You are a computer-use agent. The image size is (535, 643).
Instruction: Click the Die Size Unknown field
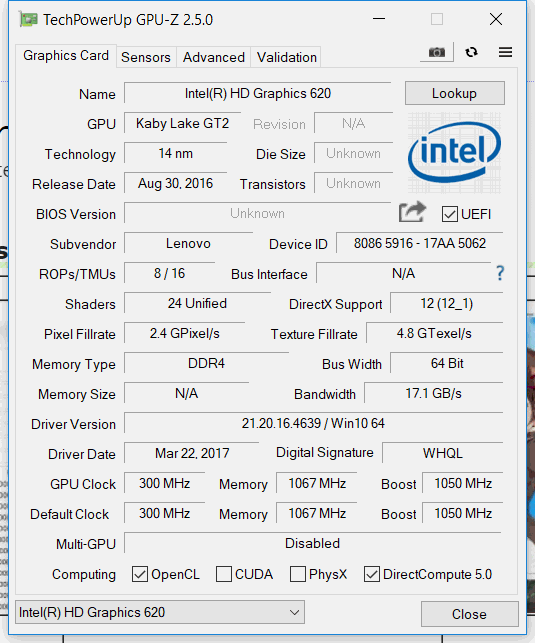coord(353,153)
